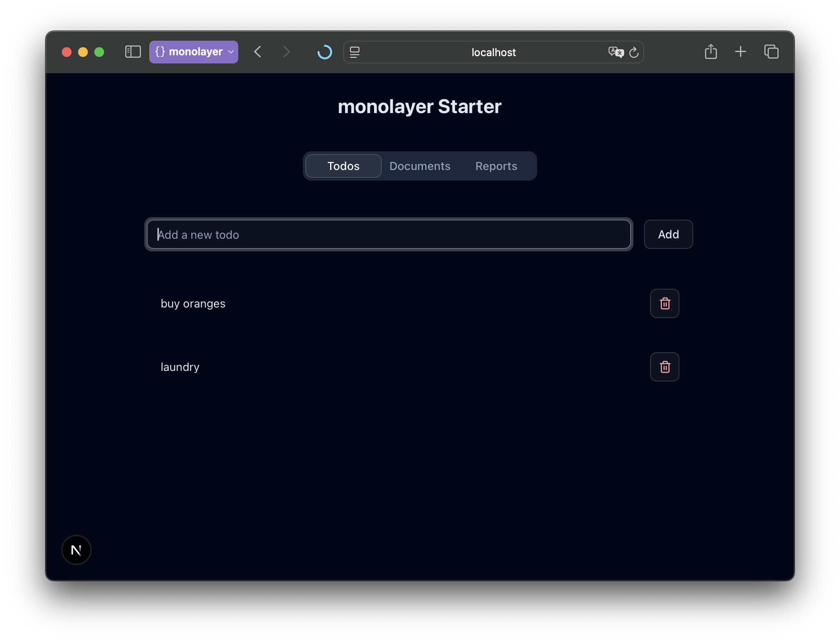Reload the page via address bar icon
The height and width of the screenshot is (641, 840).
(x=634, y=52)
